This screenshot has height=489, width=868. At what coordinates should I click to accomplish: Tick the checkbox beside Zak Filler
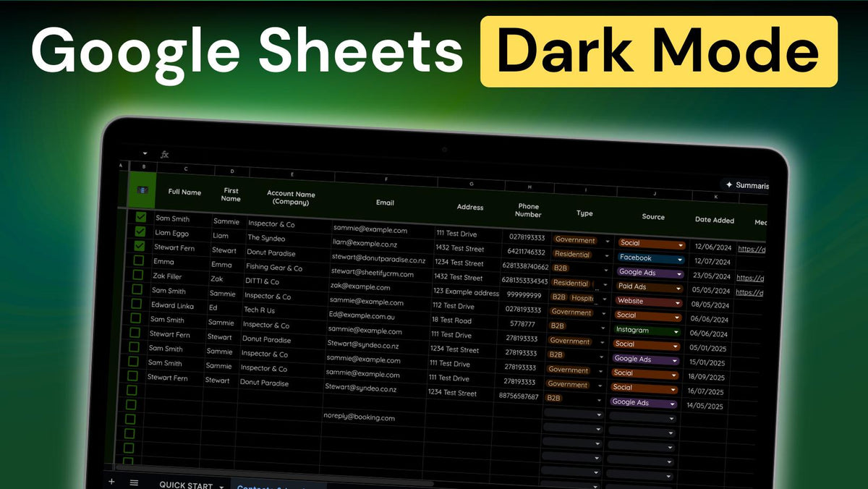138,275
